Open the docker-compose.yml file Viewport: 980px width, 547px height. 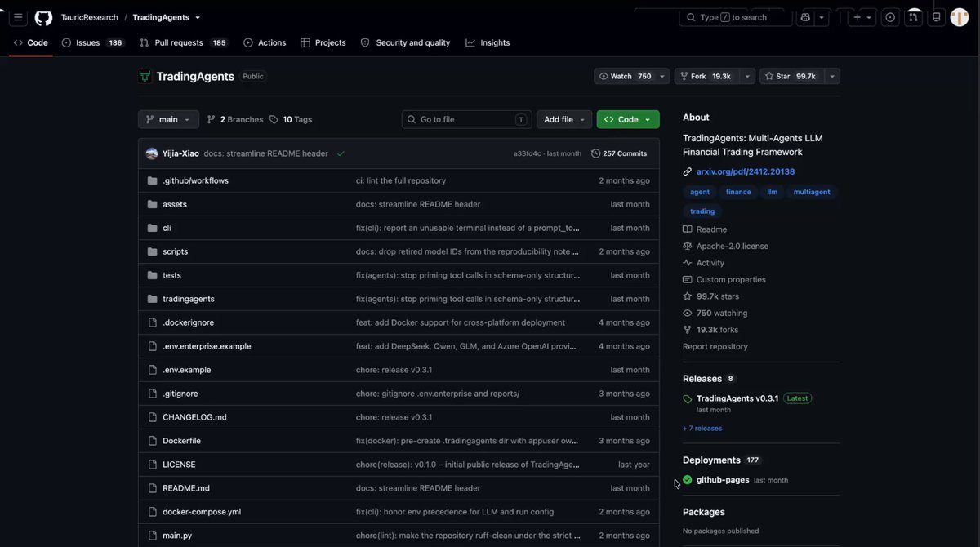(x=202, y=512)
